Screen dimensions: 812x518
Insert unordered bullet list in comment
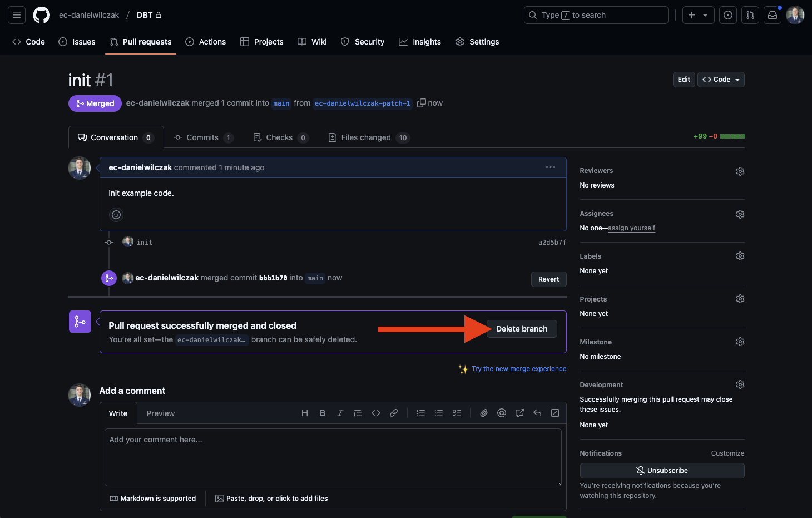[x=439, y=413]
